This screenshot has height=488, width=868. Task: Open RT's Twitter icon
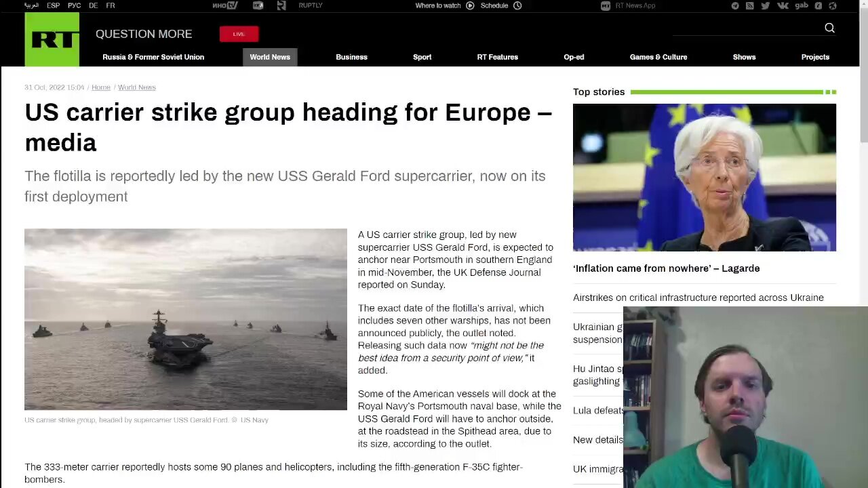click(765, 5)
